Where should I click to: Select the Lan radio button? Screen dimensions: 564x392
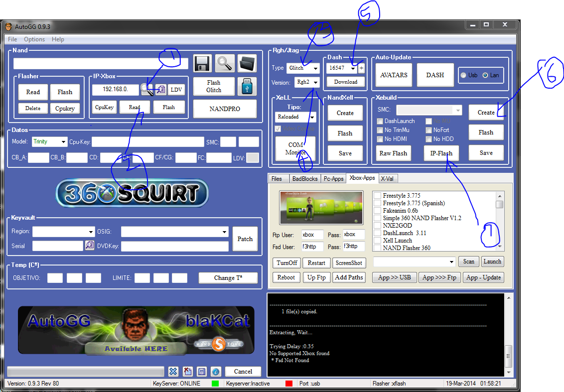point(485,75)
